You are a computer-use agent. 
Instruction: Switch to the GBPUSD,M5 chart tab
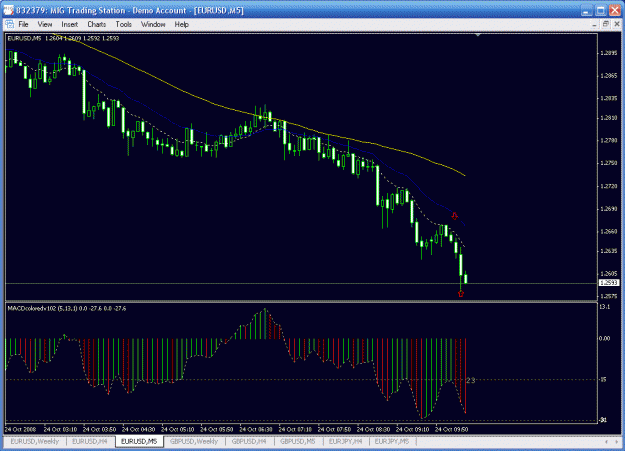(298, 441)
